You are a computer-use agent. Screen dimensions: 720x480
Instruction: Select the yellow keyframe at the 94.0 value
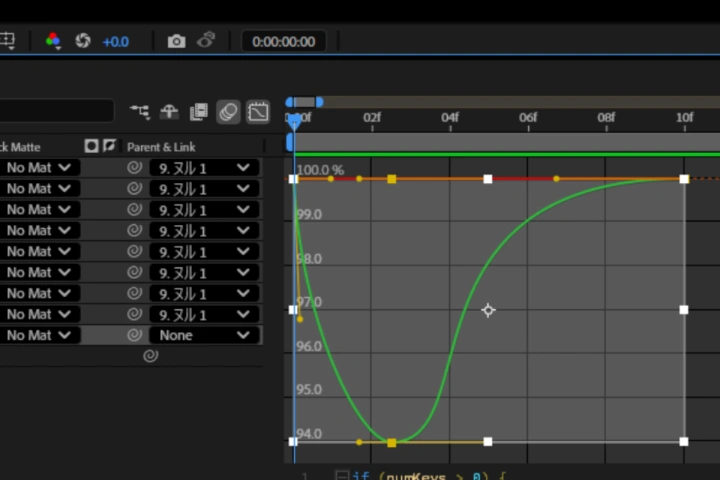pyautogui.click(x=392, y=443)
